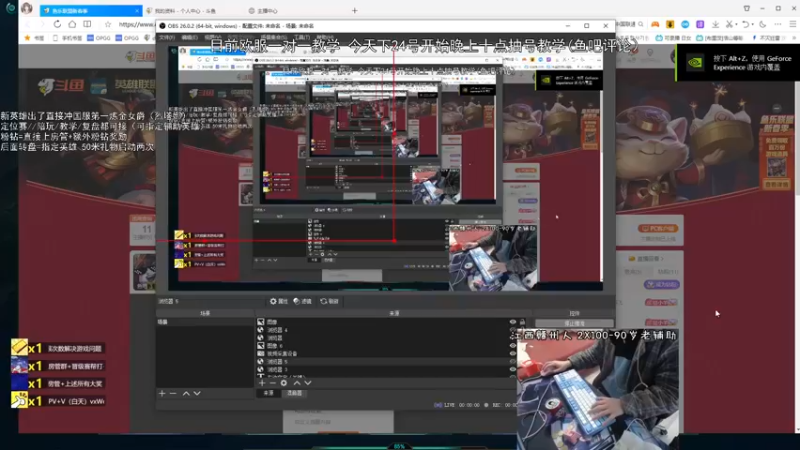Click the NVIDIA GeForce Experience overlay notification

pos(738,63)
